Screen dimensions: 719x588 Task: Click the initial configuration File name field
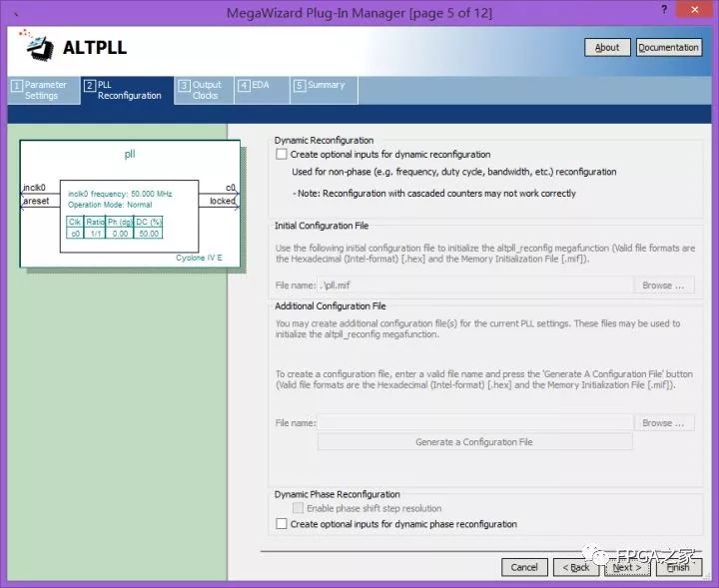tap(475, 286)
